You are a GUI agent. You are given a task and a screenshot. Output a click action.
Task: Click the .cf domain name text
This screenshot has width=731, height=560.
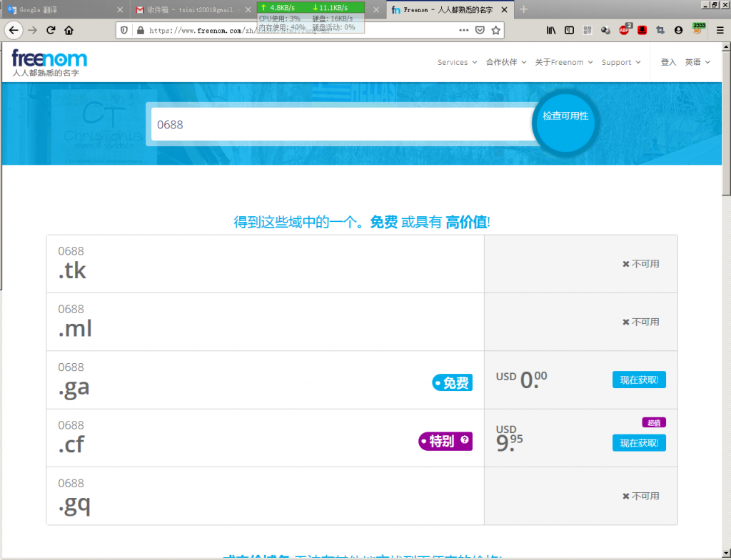click(x=71, y=445)
